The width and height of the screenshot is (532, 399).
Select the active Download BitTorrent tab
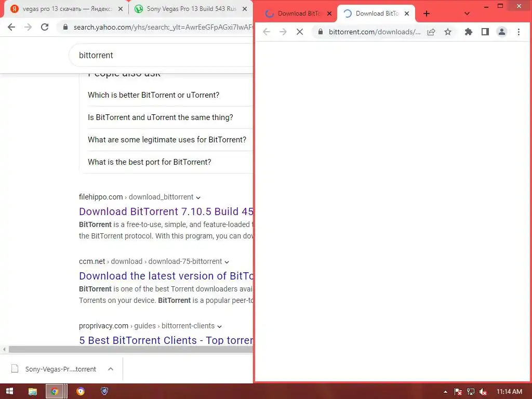pos(377,14)
